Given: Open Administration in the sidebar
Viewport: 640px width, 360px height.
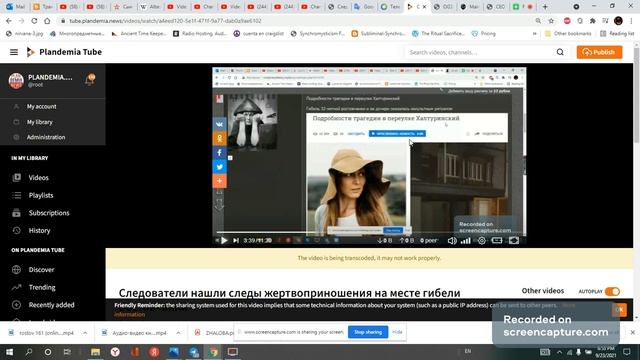Looking at the screenshot, I should (46, 137).
